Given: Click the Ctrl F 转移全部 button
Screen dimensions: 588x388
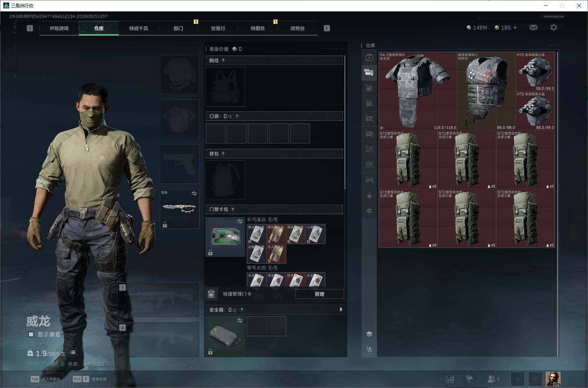Looking at the screenshot, I should pyautogui.click(x=89, y=379).
